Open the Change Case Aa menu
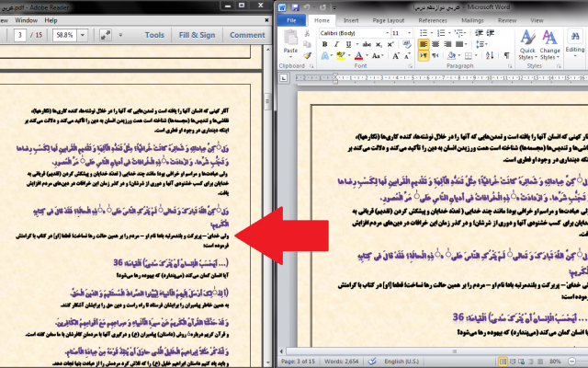This screenshot has height=368, width=588. (376, 56)
